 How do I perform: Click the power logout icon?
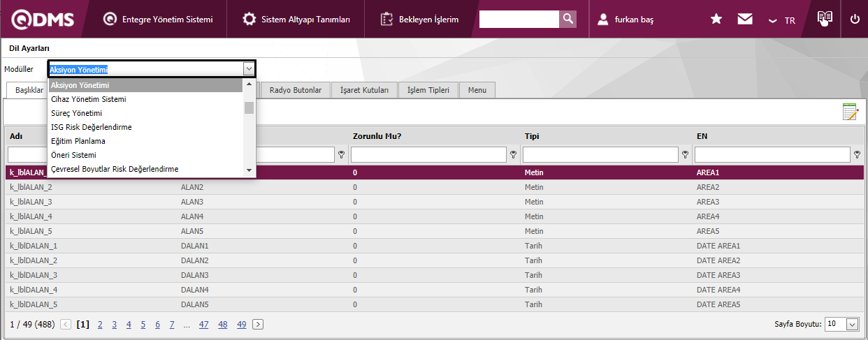[x=855, y=20]
